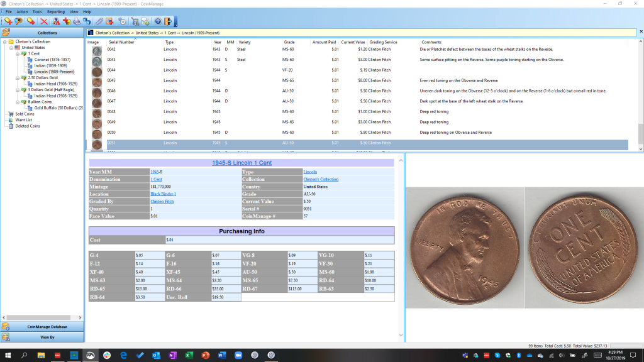Collapse the United States tree node
Screen dimensions: 644x362
click(11, 48)
